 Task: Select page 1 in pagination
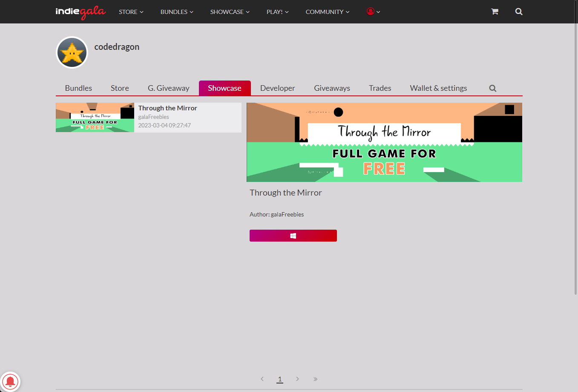point(280,379)
